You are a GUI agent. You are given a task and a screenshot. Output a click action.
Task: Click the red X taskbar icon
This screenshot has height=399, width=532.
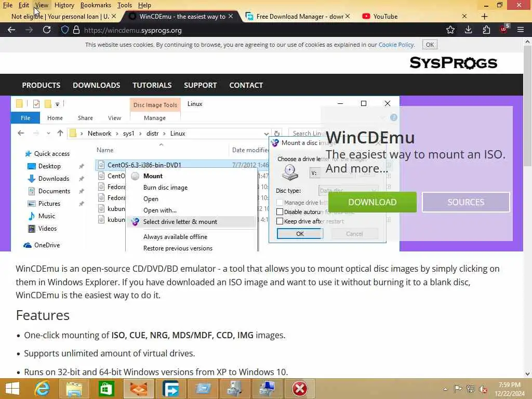point(300,389)
